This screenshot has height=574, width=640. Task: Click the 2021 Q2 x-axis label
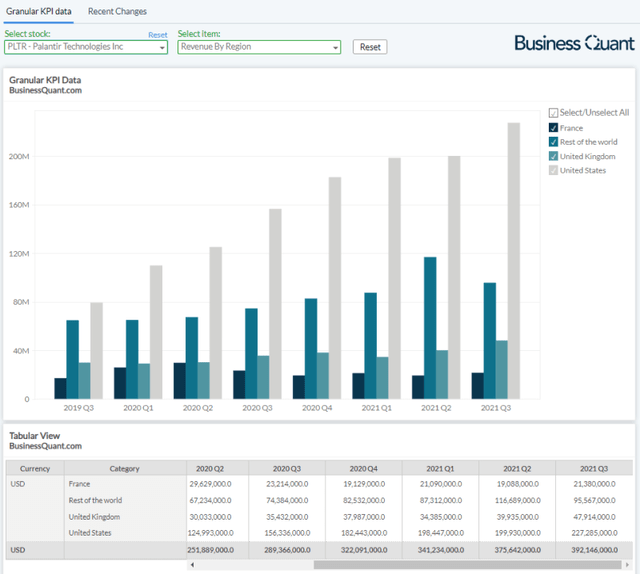click(436, 408)
